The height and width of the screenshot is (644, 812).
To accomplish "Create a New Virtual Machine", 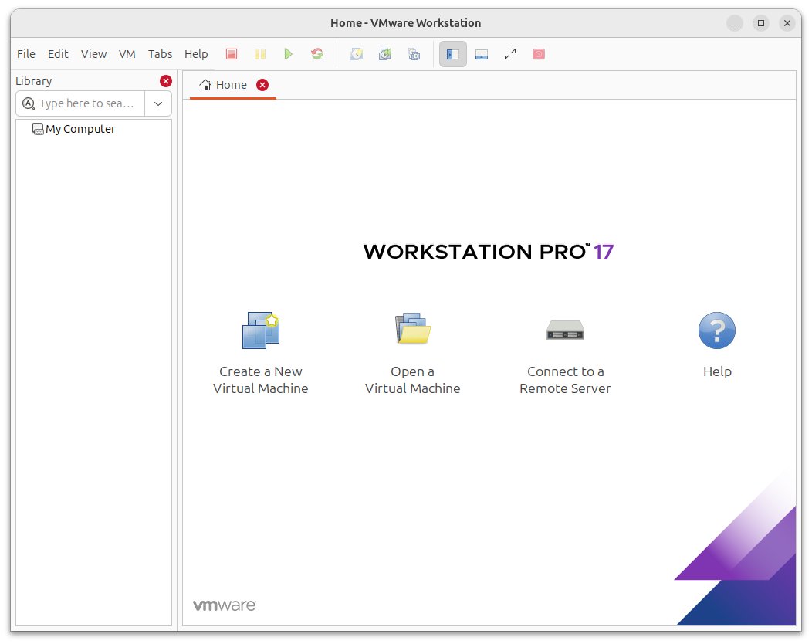I will click(x=260, y=344).
